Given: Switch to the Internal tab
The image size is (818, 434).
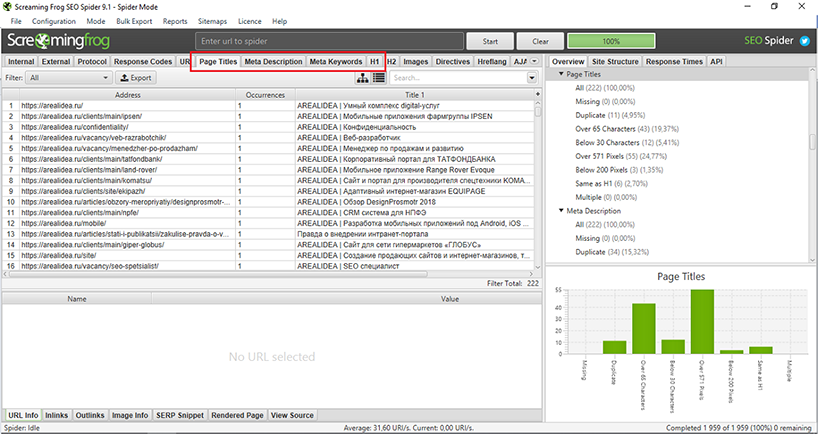Looking at the screenshot, I should [21, 62].
